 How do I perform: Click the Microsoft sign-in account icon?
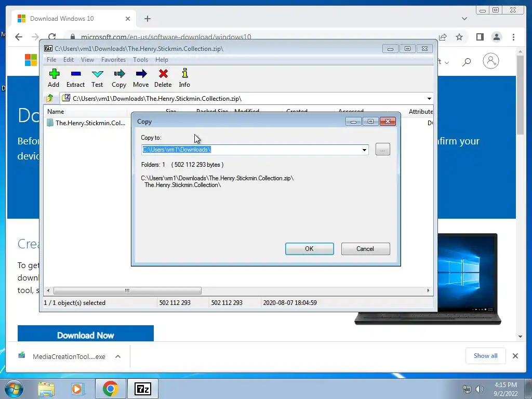[490, 61]
